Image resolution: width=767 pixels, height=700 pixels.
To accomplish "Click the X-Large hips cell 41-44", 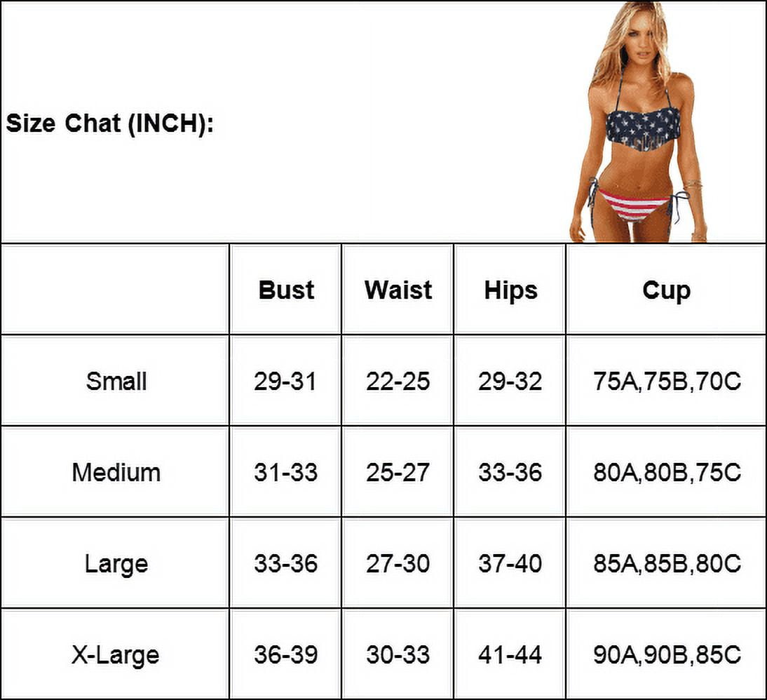I will pos(510,654).
